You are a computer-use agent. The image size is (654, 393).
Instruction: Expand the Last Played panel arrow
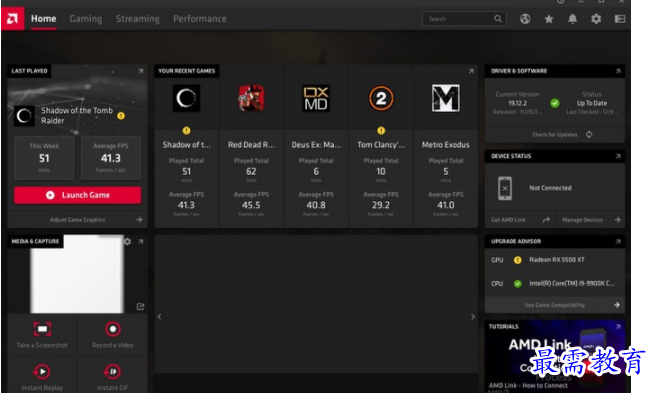pos(141,71)
